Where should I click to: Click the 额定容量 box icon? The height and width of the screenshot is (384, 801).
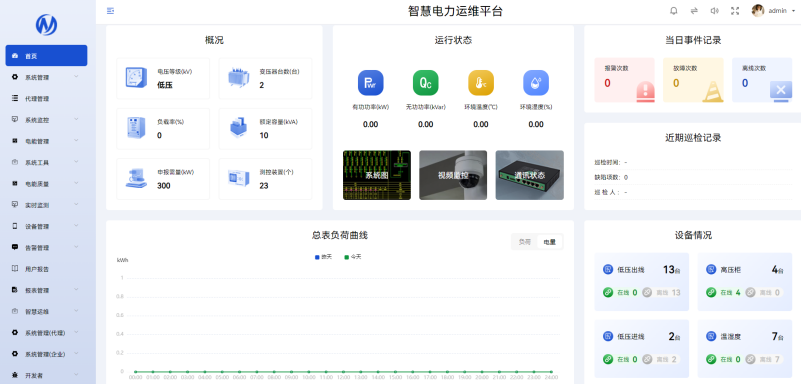point(238,128)
